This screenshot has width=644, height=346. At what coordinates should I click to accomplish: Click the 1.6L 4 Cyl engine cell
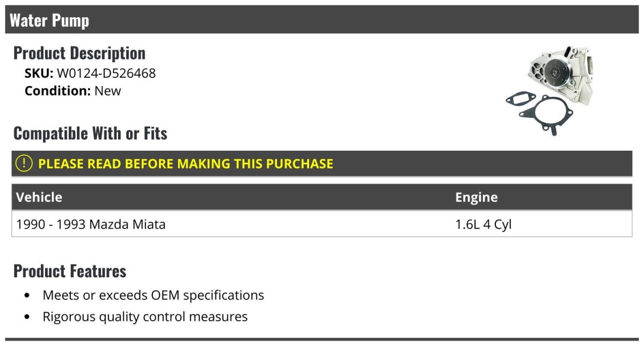coord(484,224)
